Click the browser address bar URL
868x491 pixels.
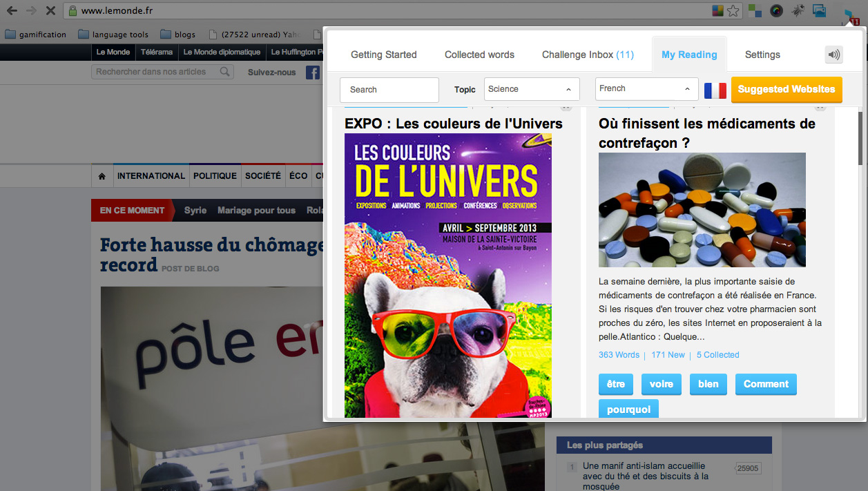coord(117,11)
